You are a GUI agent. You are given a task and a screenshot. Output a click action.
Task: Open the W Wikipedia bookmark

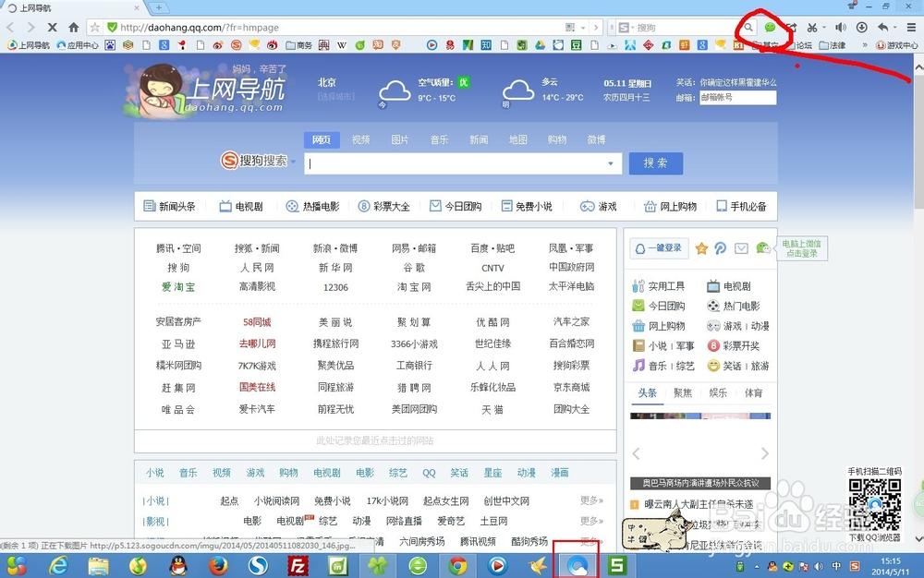point(342,44)
